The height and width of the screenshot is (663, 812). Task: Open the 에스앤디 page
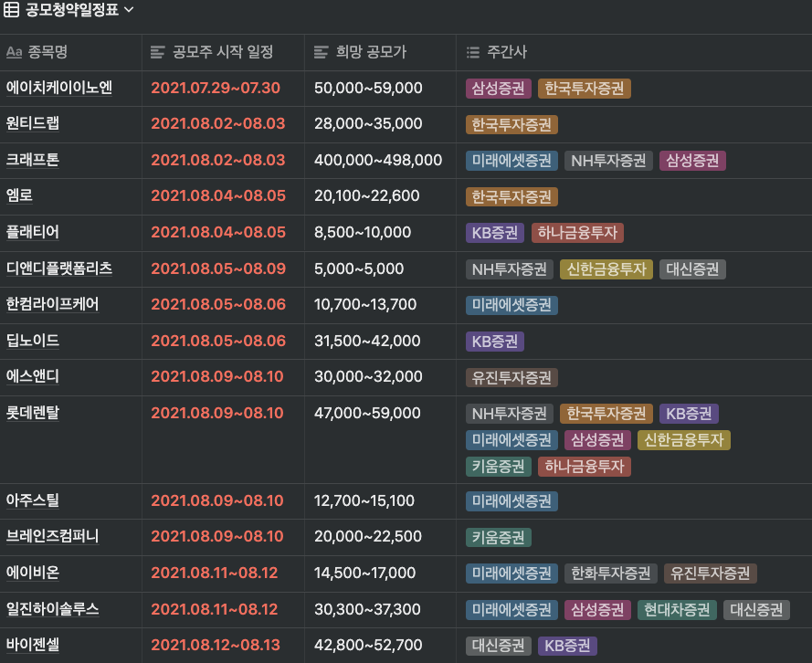coord(33,375)
